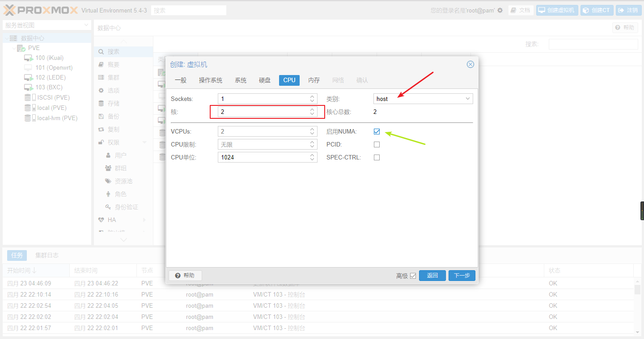The height and width of the screenshot is (339, 644).
Task: Focus the 核 cores input field
Action: pos(263,112)
